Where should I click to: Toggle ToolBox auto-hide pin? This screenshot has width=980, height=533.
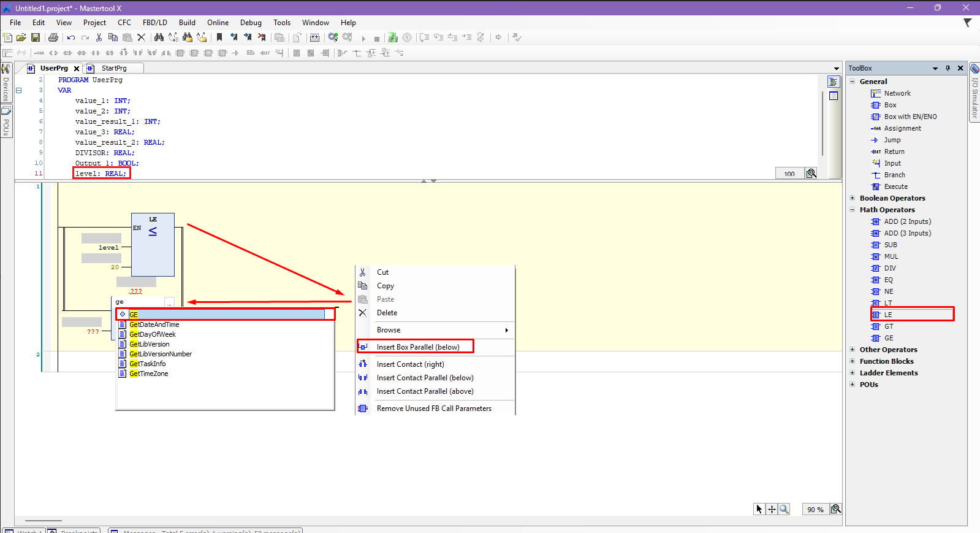pyautogui.click(x=948, y=68)
